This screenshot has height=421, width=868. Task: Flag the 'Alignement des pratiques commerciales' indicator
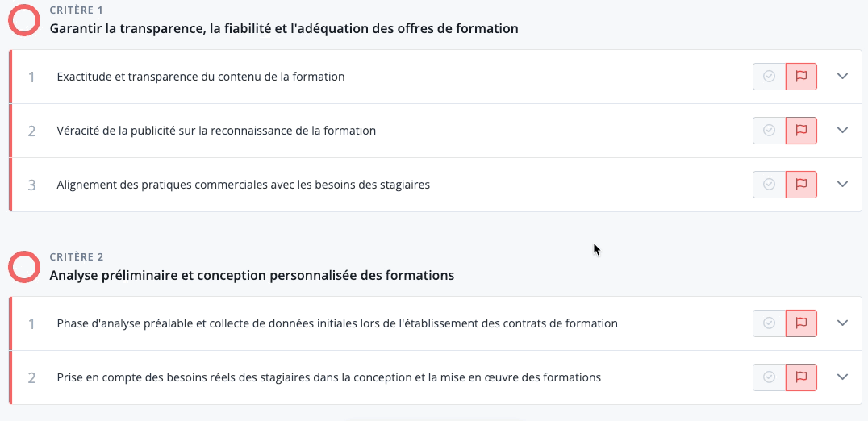[x=801, y=185]
